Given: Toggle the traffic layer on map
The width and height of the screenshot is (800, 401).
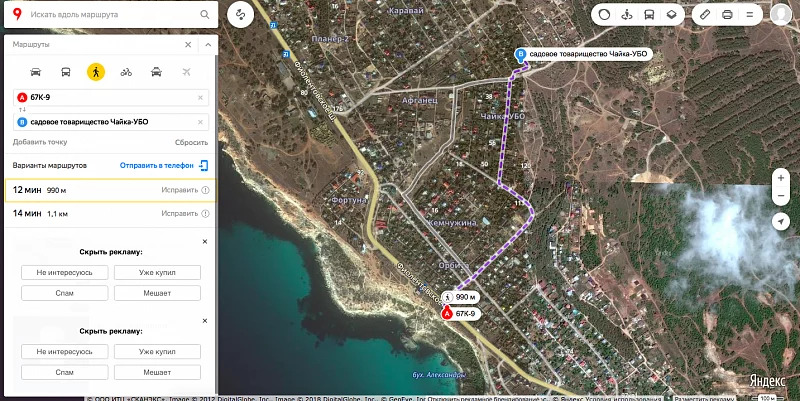Looking at the screenshot, I should 605,15.
